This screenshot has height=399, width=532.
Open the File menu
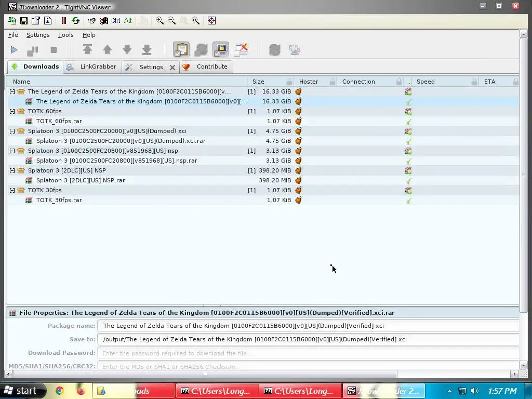[13, 35]
